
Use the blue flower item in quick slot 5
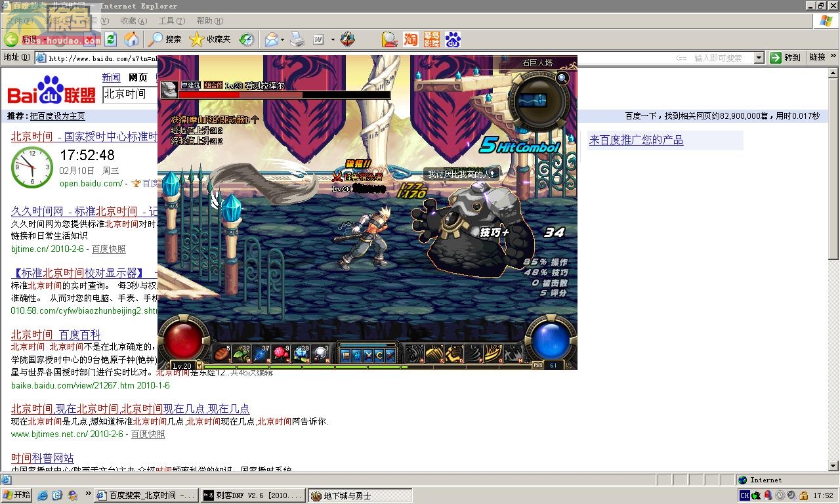click(301, 354)
